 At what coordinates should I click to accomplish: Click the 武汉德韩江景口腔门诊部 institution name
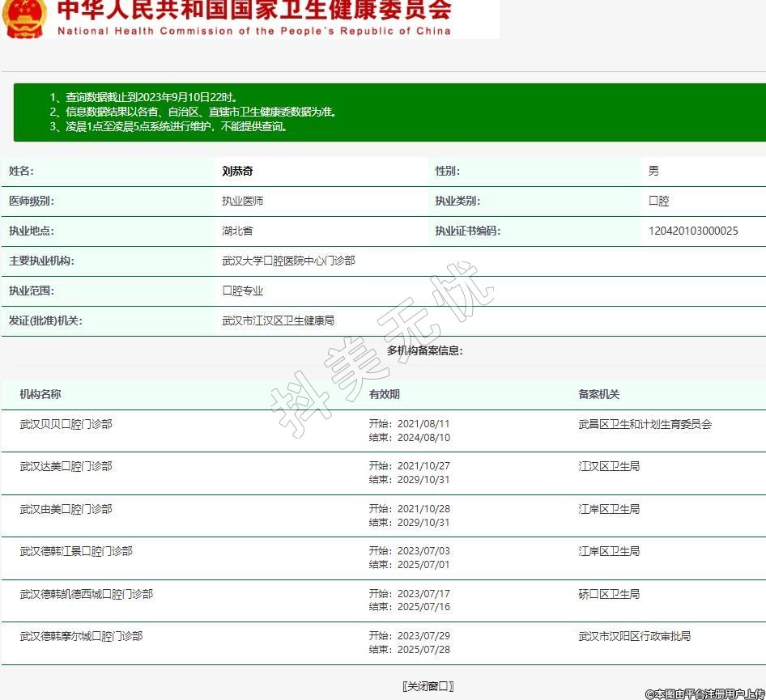click(76, 552)
